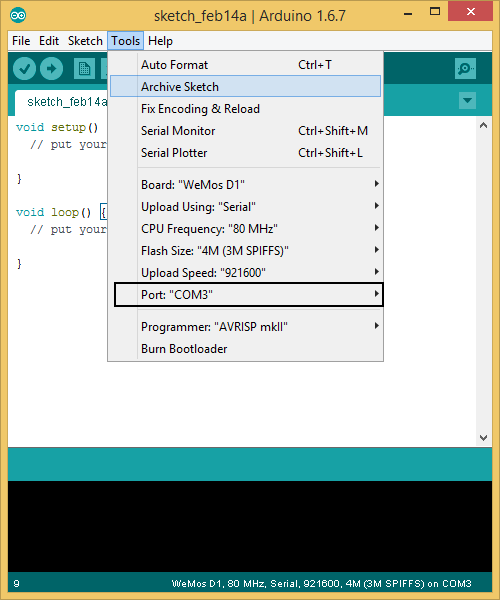The width and height of the screenshot is (500, 600).
Task: Click the Upload arrow toolbar icon
Action: [52, 69]
